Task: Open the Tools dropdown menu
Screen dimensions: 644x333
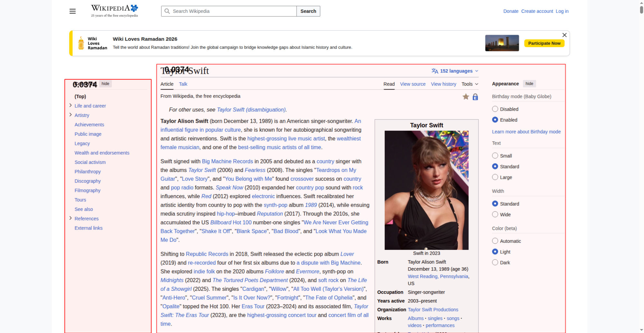Action: tap(469, 84)
